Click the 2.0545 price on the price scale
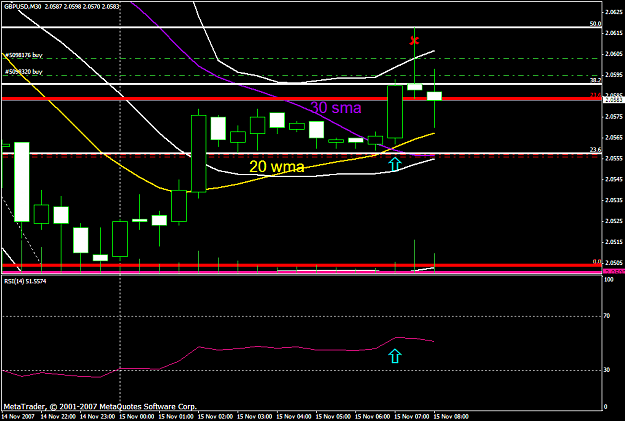Image resolution: width=625 pixels, height=421 pixels. 612,179
